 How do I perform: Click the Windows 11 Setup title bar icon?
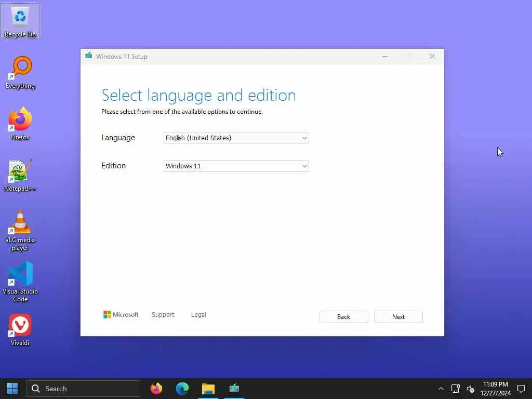click(88, 56)
